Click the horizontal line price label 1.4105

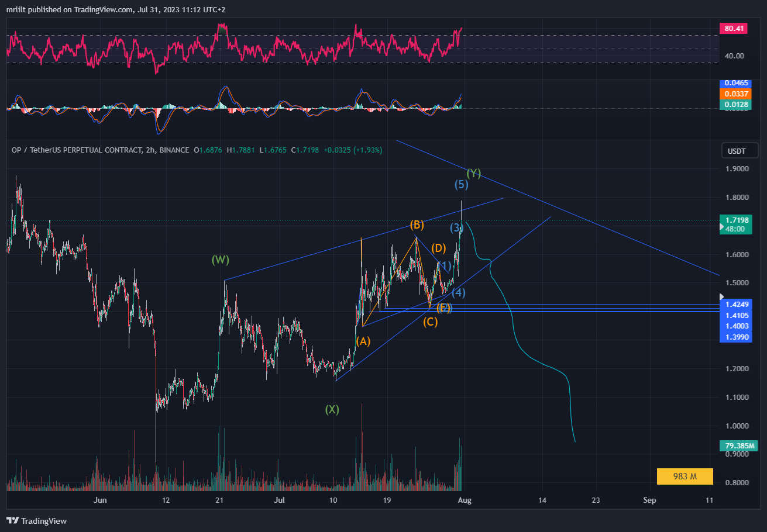coord(736,315)
